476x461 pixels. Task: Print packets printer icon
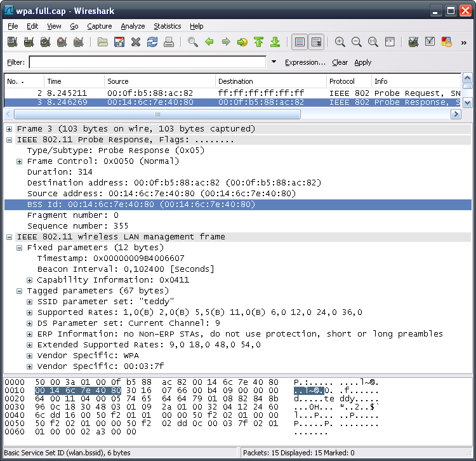tap(168, 42)
